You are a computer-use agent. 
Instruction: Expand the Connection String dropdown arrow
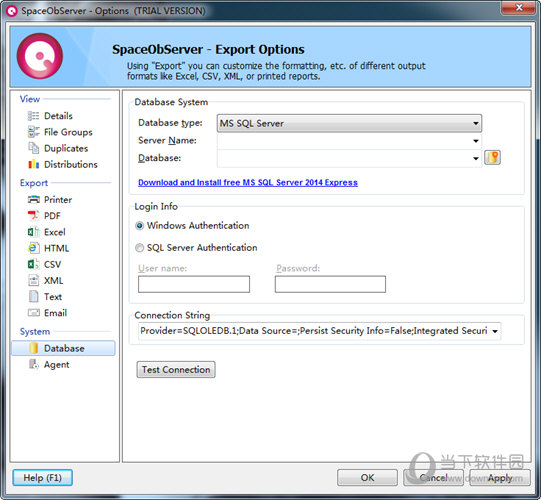coord(495,331)
